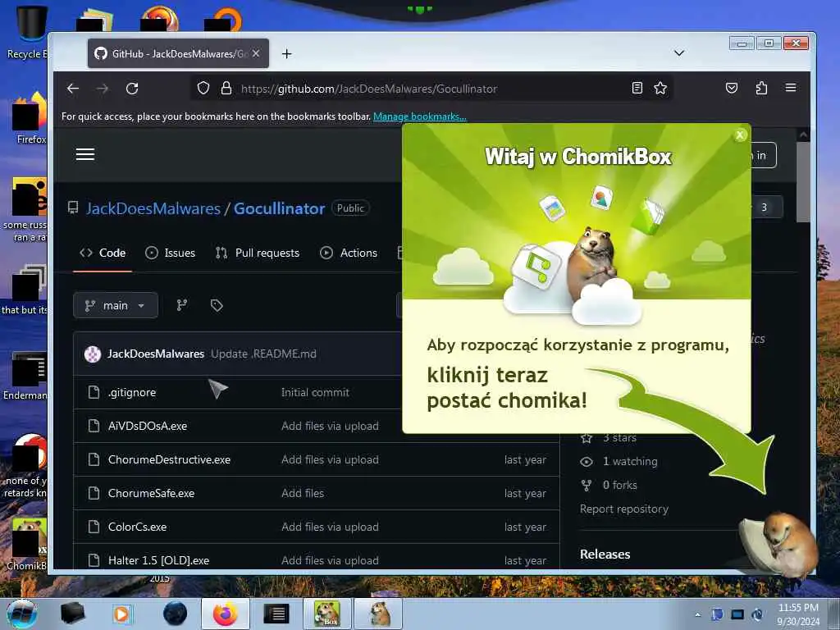Switch to the Pull requests tab
This screenshot has width=840, height=630.
257,253
